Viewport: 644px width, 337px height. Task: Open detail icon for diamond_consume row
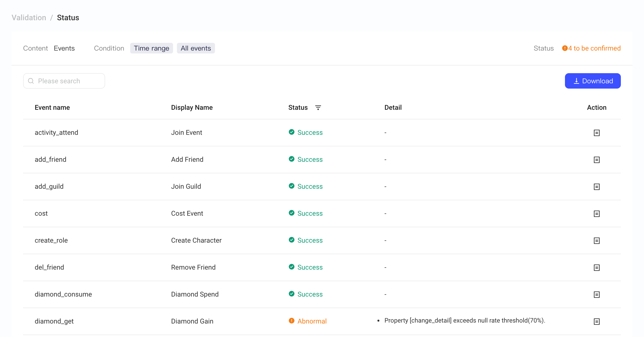[597, 295]
